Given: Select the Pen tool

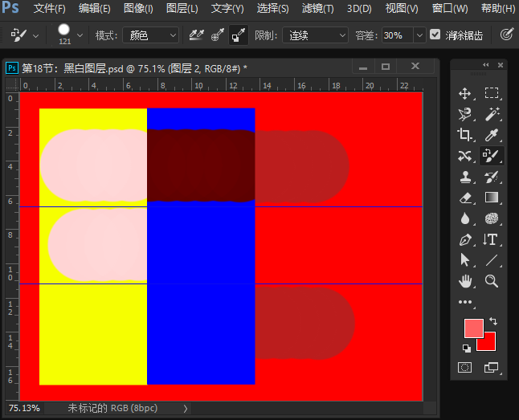Looking at the screenshot, I should pyautogui.click(x=465, y=239).
